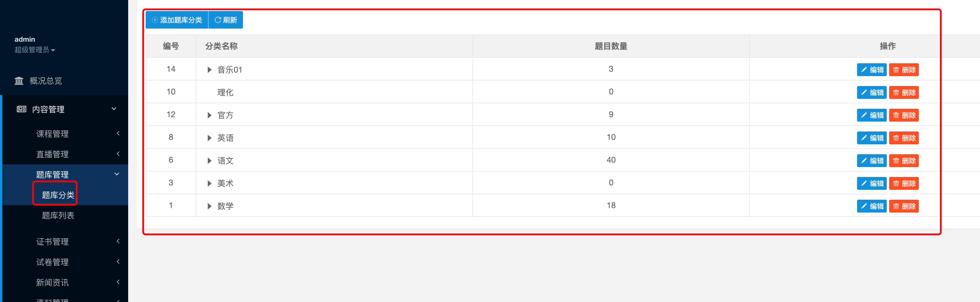The width and height of the screenshot is (980, 302).
Task: Expand the 英语 category triangle
Action: [209, 138]
